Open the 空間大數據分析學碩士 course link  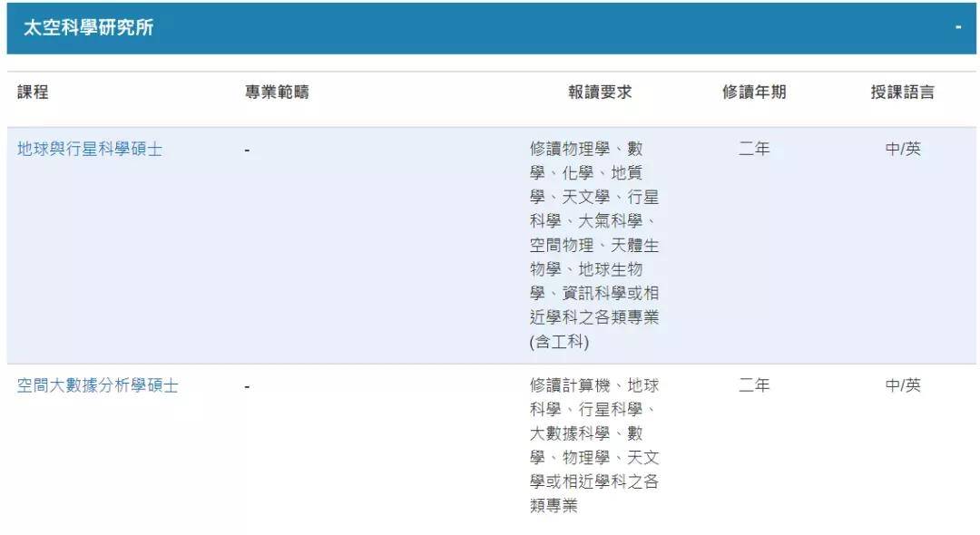pyautogui.click(x=98, y=386)
